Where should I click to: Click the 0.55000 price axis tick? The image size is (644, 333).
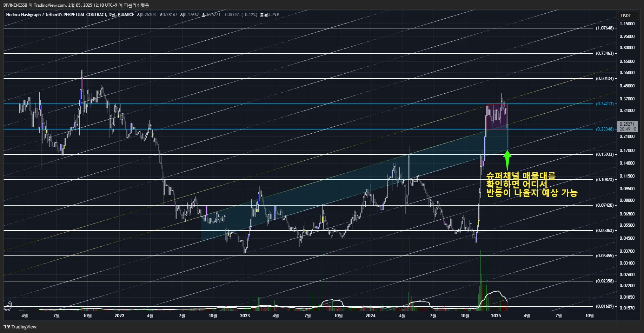coord(627,73)
